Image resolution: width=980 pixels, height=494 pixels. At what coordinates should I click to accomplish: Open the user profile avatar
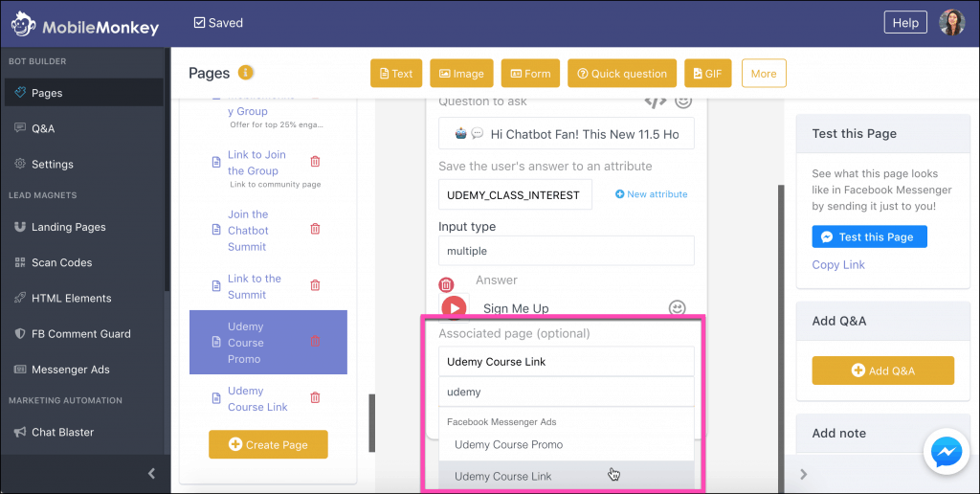click(x=951, y=23)
